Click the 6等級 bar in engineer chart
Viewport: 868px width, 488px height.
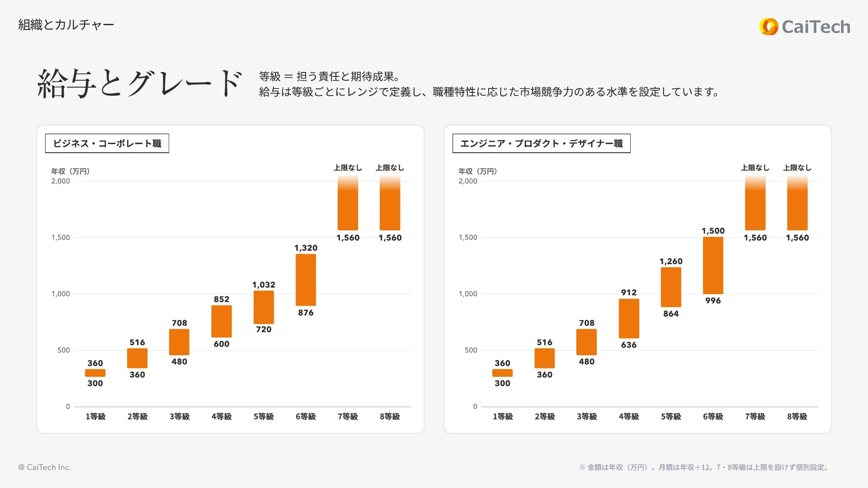pyautogui.click(x=713, y=265)
